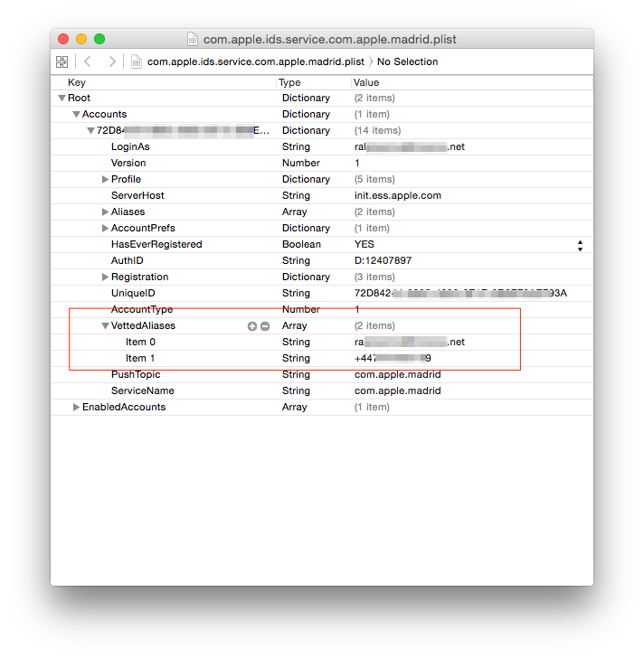Viewport: 644px width, 658px height.
Task: Select the AuthID key
Action: 127,260
